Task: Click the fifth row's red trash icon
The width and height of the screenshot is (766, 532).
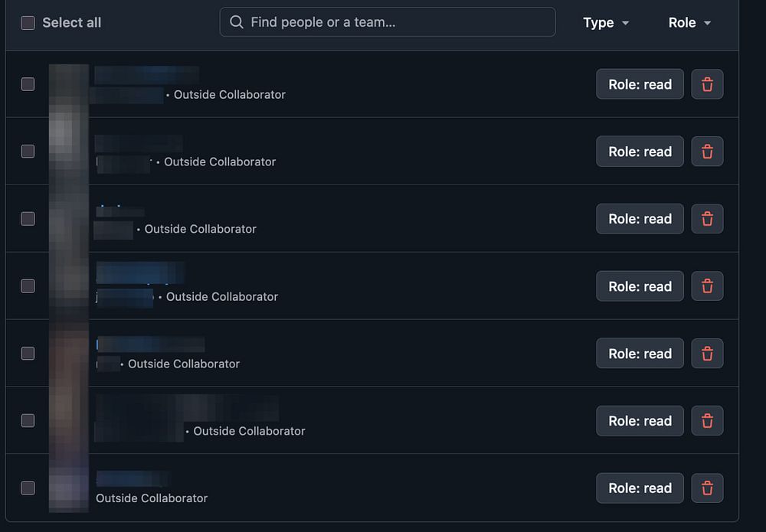Action: coord(707,354)
